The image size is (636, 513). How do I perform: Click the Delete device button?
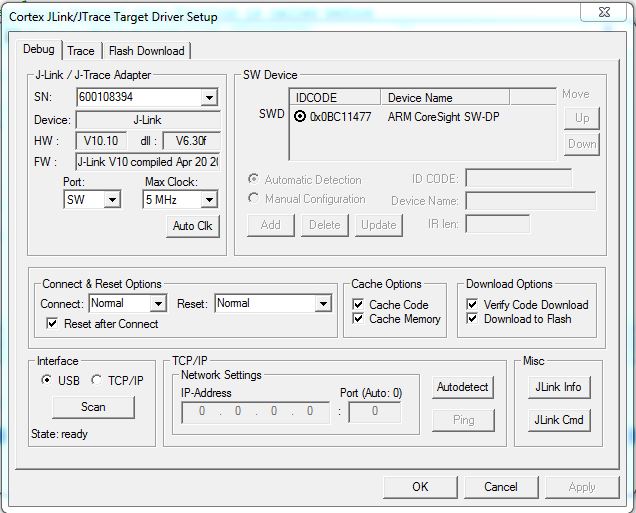coord(324,225)
